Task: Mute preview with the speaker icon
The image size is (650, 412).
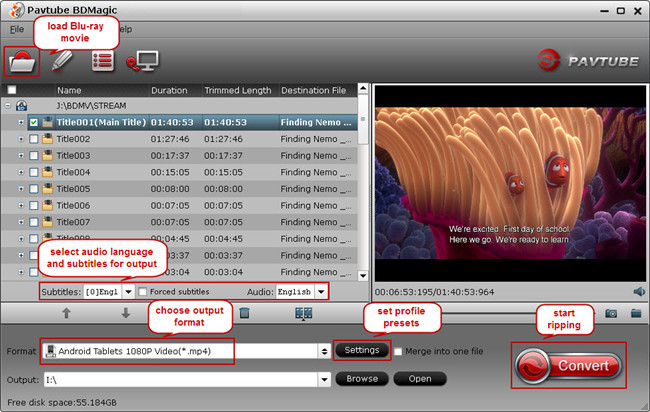Action: coord(639,292)
